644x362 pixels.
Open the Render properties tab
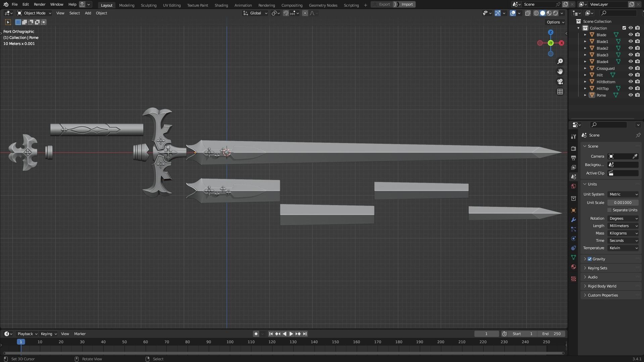(x=573, y=148)
